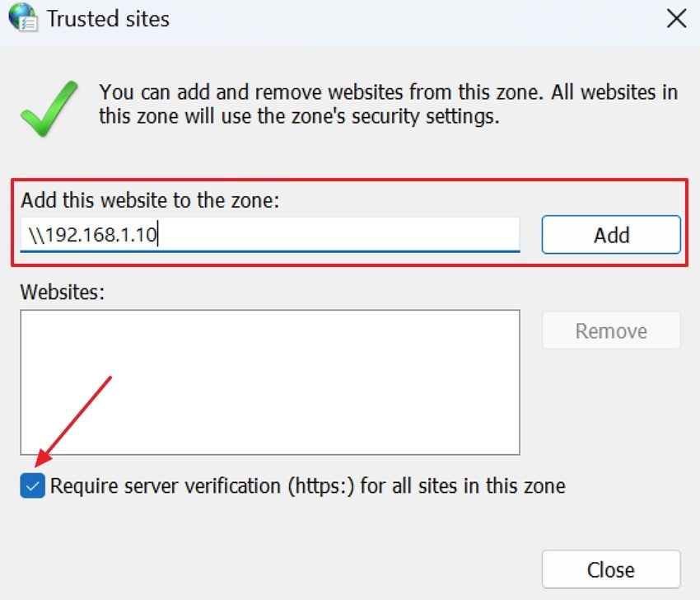Add the website \\192.168.1.10 to the zone
Image resolution: width=700 pixels, height=600 pixels.
tap(610, 235)
